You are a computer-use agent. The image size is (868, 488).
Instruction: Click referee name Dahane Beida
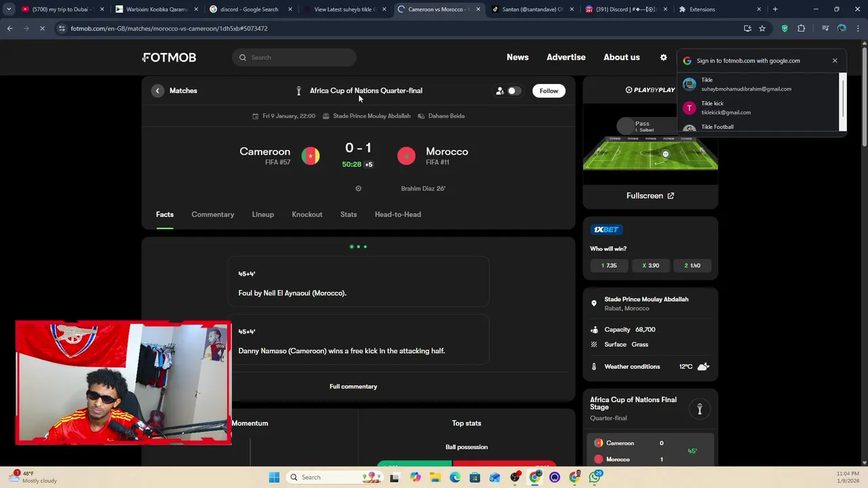coord(446,116)
